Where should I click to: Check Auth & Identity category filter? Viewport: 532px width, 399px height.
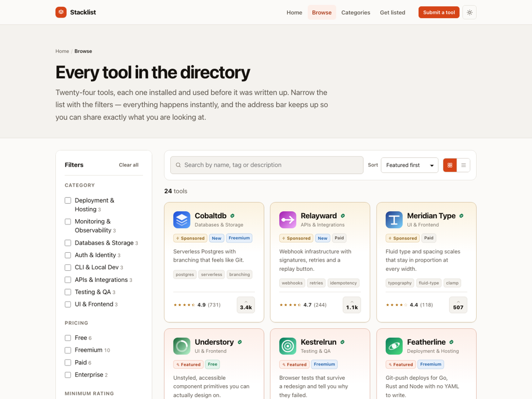point(68,255)
